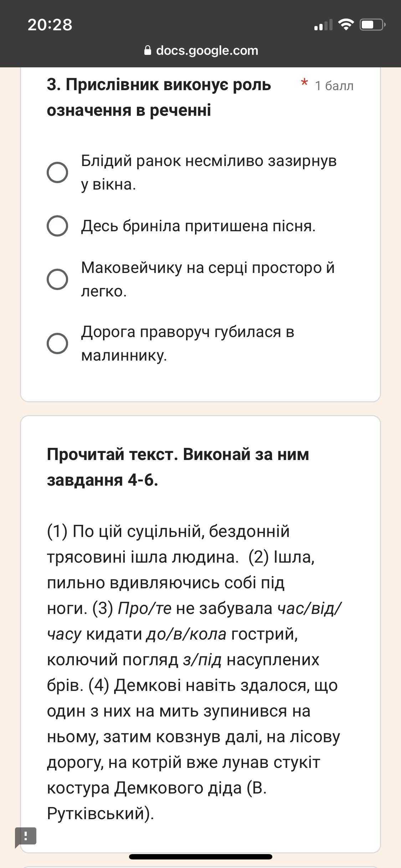Select the radio button for 'Блідий ранок несміливо зазирнув'
Screen dimensions: 401x868
tap(57, 172)
